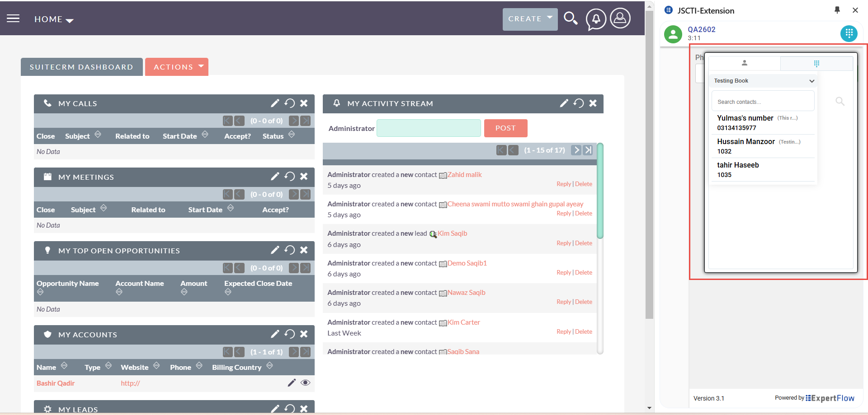Switch to the dialpad tab in extension
868x415 pixels.
point(816,64)
